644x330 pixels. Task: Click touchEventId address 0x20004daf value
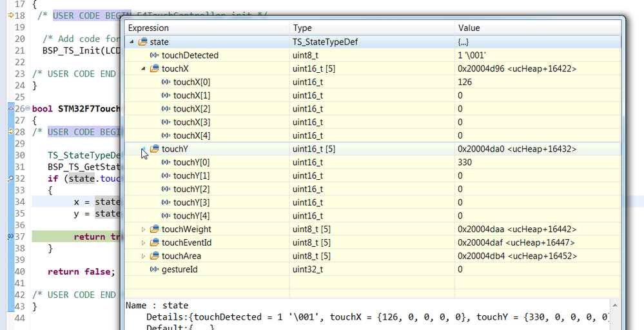tap(516, 242)
